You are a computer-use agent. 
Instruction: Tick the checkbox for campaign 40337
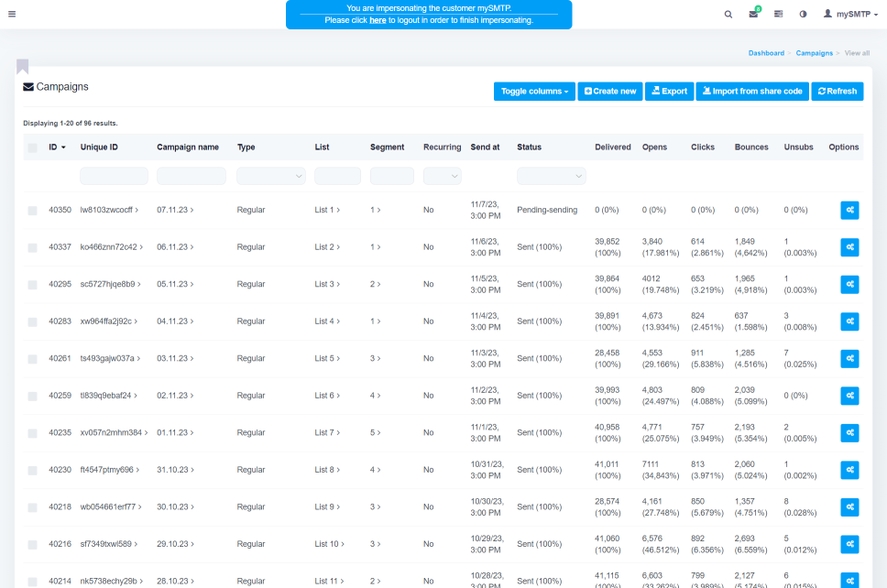[x=32, y=247]
